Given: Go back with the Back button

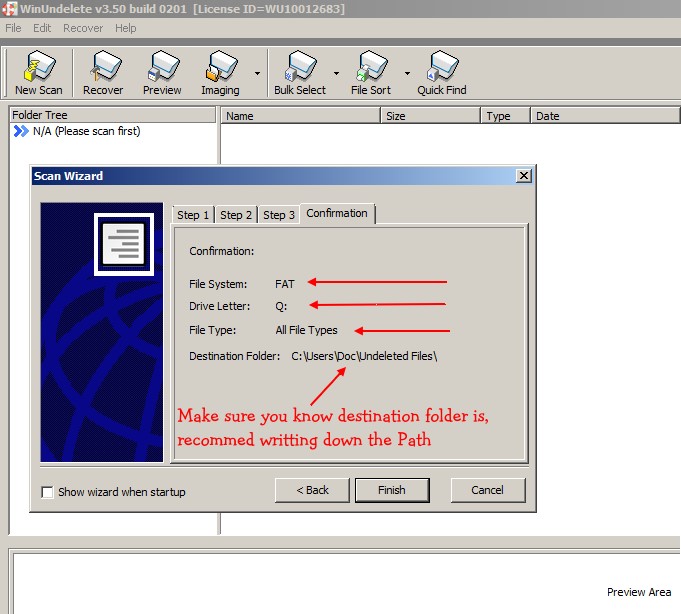Looking at the screenshot, I should click(312, 490).
